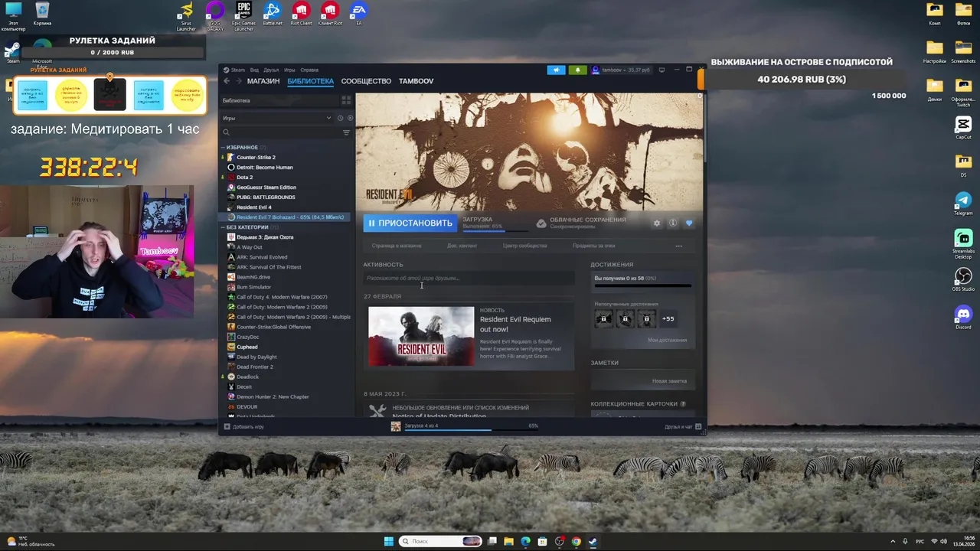Viewport: 980px width, 551px height.
Task: Open the Справка menu
Action: pos(309,70)
